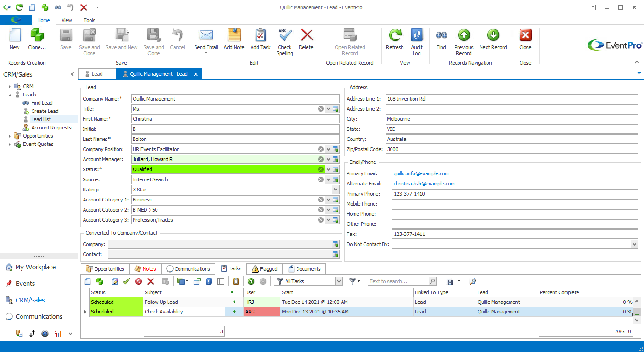The image size is (644, 352).
Task: Open the Do Not Contact By dropdown
Action: tap(634, 244)
